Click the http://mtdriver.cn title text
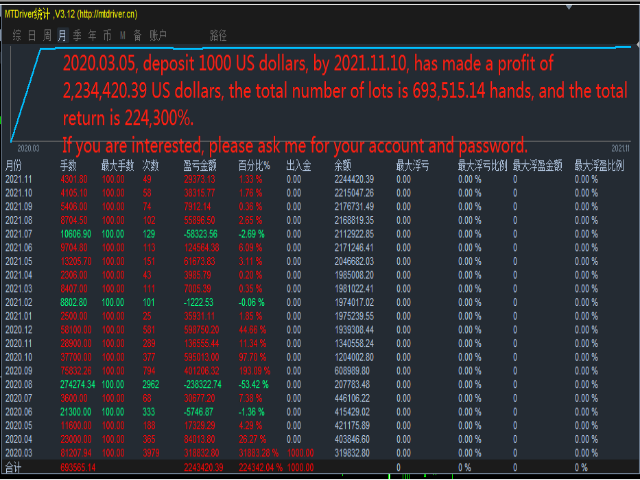 point(108,14)
